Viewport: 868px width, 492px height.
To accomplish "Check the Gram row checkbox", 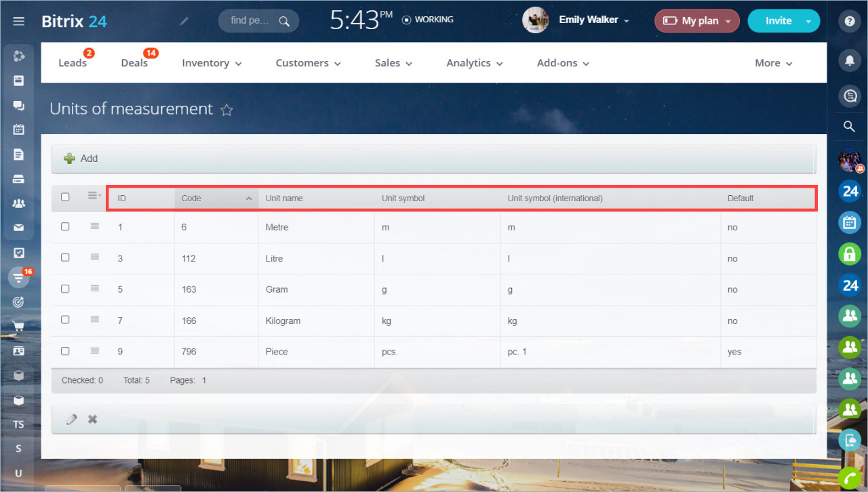I will [x=65, y=289].
